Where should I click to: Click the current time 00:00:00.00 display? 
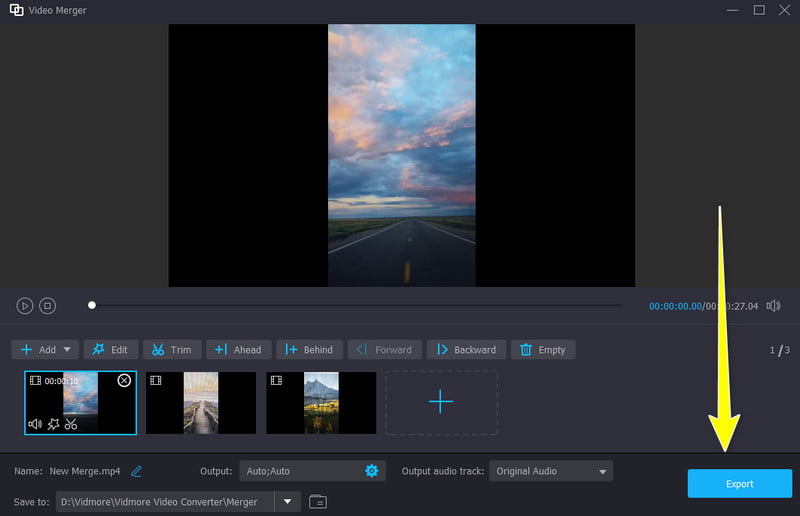(675, 306)
